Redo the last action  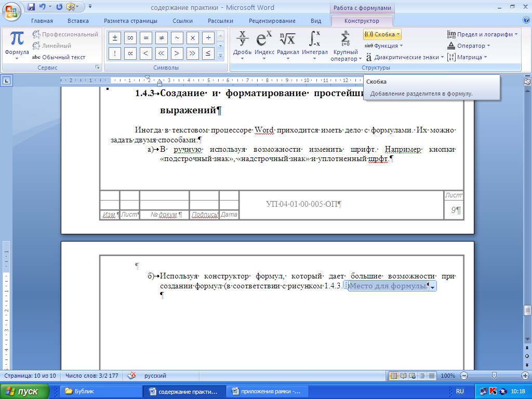[x=59, y=7]
